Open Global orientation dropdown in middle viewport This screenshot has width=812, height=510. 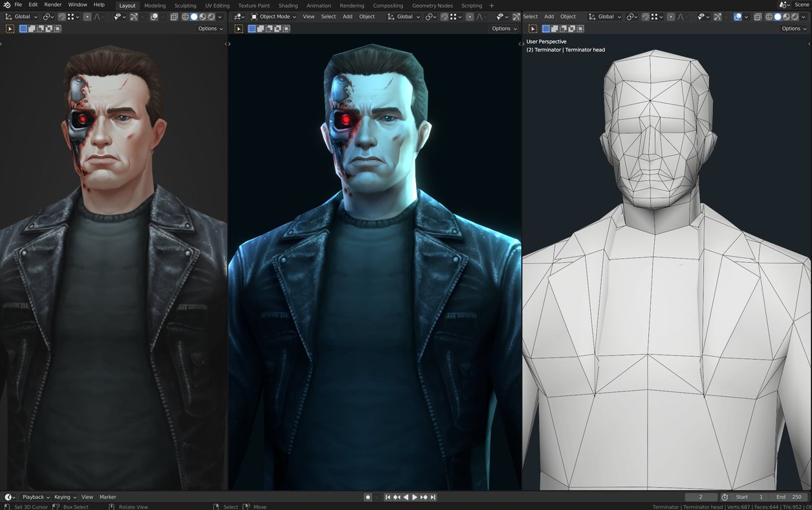pyautogui.click(x=403, y=17)
